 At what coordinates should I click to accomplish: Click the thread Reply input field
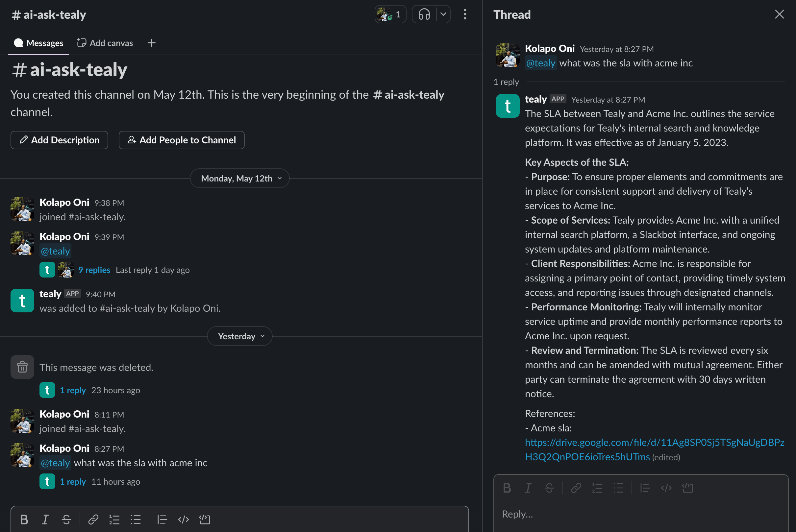640,514
